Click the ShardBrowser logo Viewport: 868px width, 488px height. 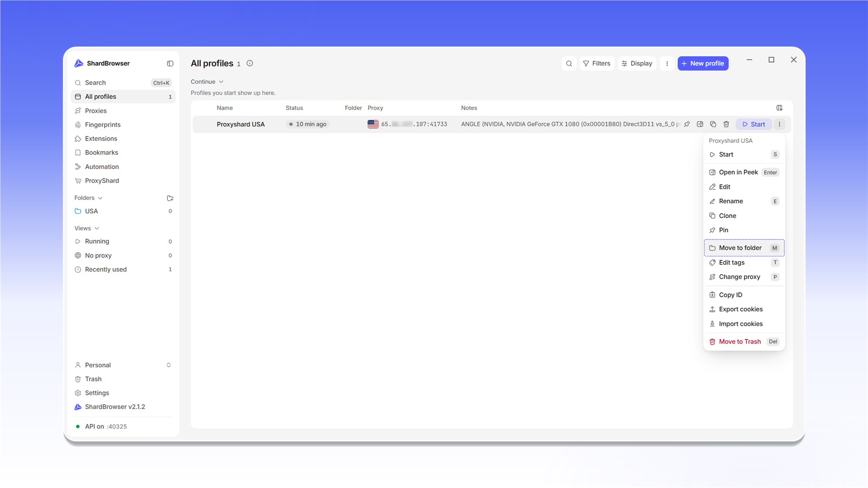pyautogui.click(x=79, y=63)
